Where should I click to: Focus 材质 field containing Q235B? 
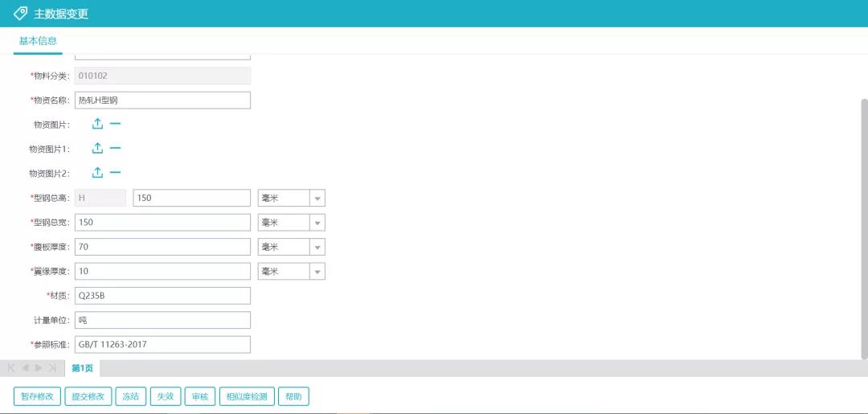coord(162,296)
